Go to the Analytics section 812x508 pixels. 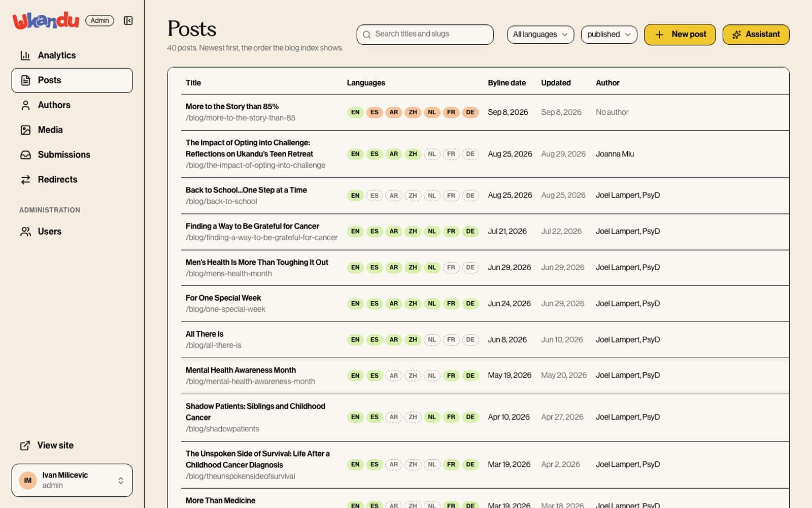tap(72, 55)
